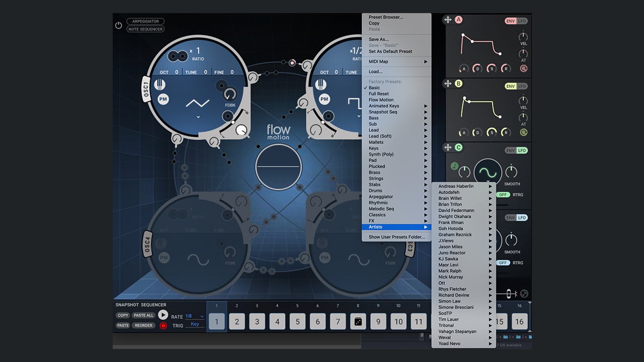Click the move handle icon of modulator A

tap(447, 20)
